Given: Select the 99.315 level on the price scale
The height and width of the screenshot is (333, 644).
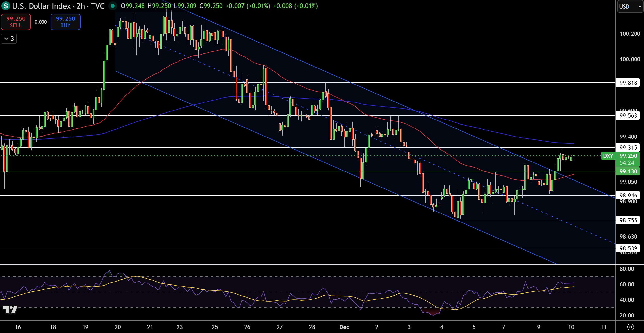Looking at the screenshot, I should [628, 147].
